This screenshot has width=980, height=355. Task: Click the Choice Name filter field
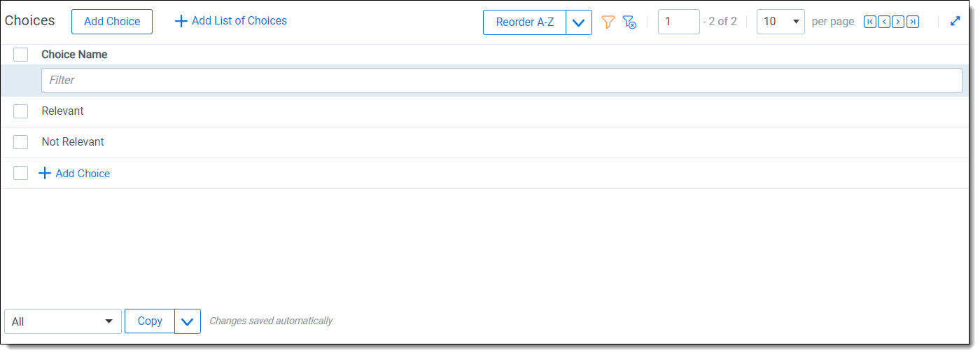point(501,81)
